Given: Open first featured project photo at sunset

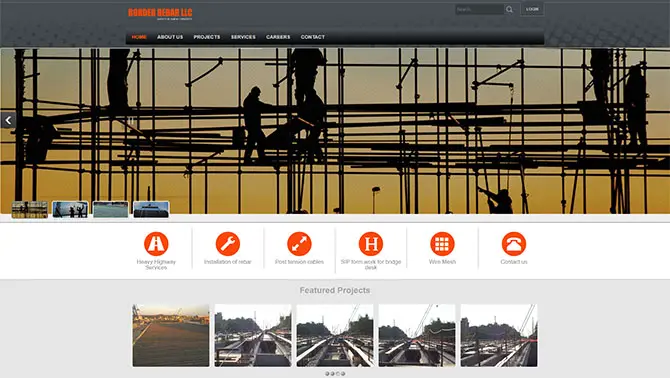Looking at the screenshot, I should pyautogui.click(x=171, y=335).
